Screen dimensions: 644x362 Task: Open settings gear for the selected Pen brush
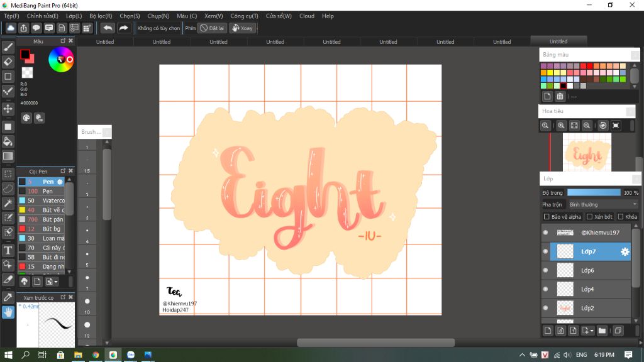click(x=60, y=182)
